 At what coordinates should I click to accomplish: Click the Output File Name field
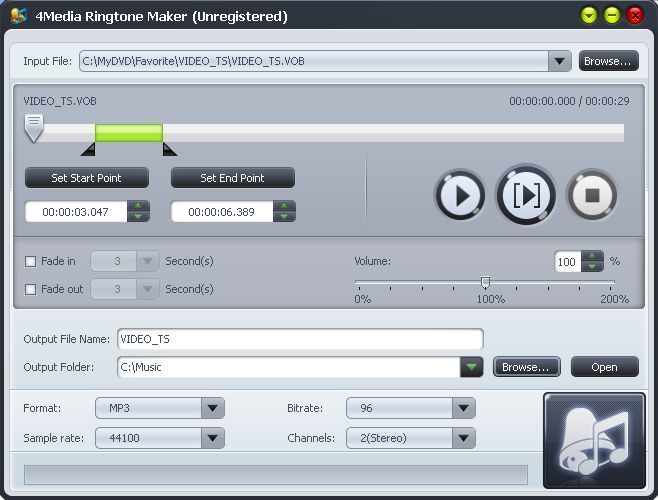tap(300, 339)
